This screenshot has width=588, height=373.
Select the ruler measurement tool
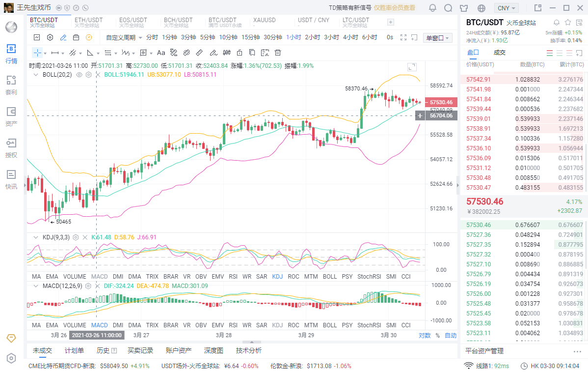click(198, 53)
